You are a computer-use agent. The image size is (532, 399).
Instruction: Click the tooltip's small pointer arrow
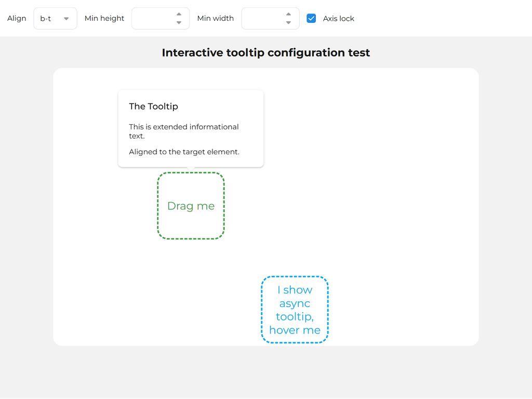pos(191,168)
